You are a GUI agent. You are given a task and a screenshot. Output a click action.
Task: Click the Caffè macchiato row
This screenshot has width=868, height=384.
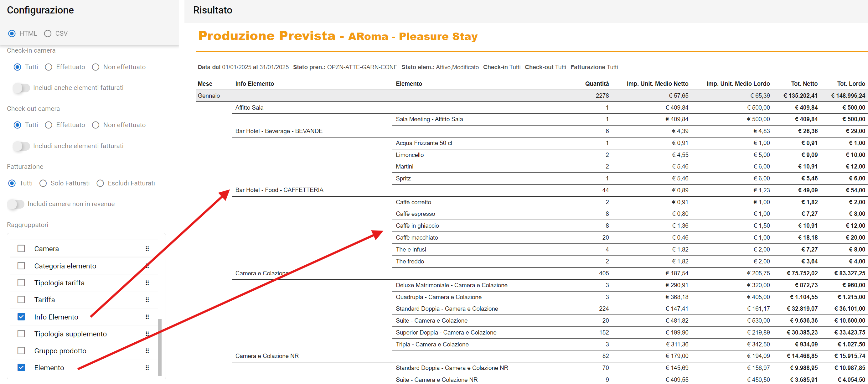point(630,238)
